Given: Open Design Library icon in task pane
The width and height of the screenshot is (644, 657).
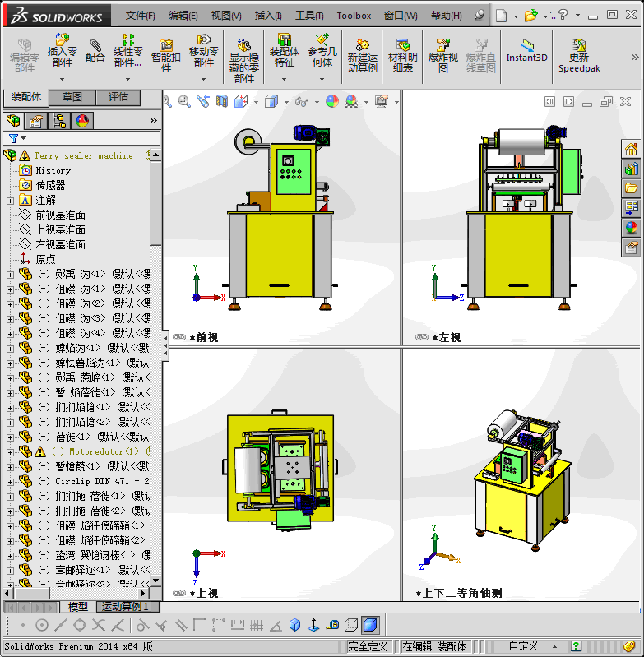Looking at the screenshot, I should click(x=631, y=169).
